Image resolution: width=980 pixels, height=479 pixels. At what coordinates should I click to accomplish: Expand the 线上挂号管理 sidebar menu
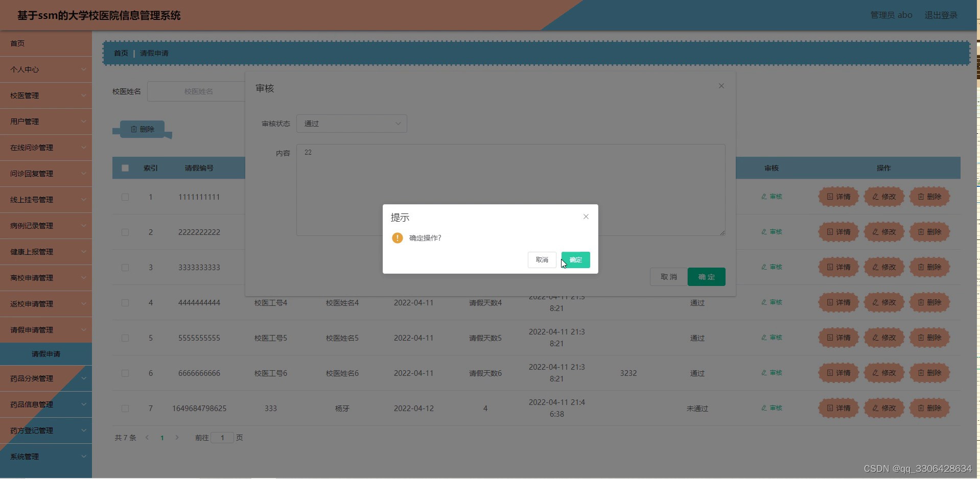click(46, 200)
